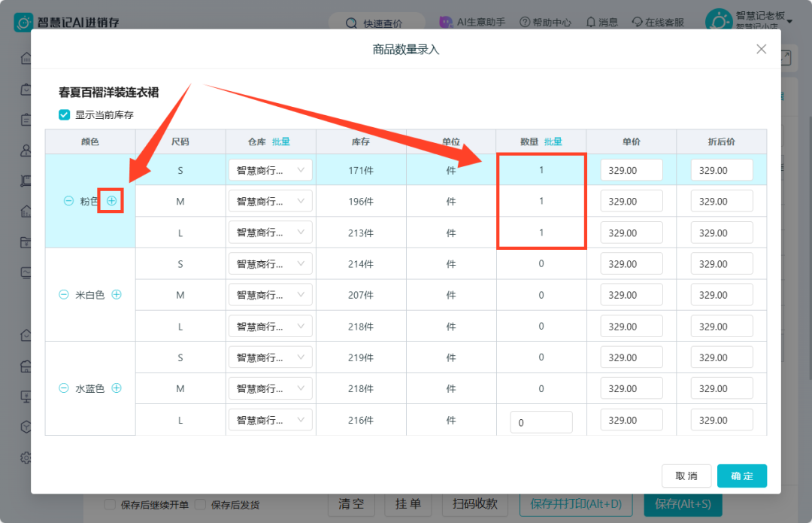Click the plus icon next to 粉色
812x523 pixels.
click(x=111, y=201)
